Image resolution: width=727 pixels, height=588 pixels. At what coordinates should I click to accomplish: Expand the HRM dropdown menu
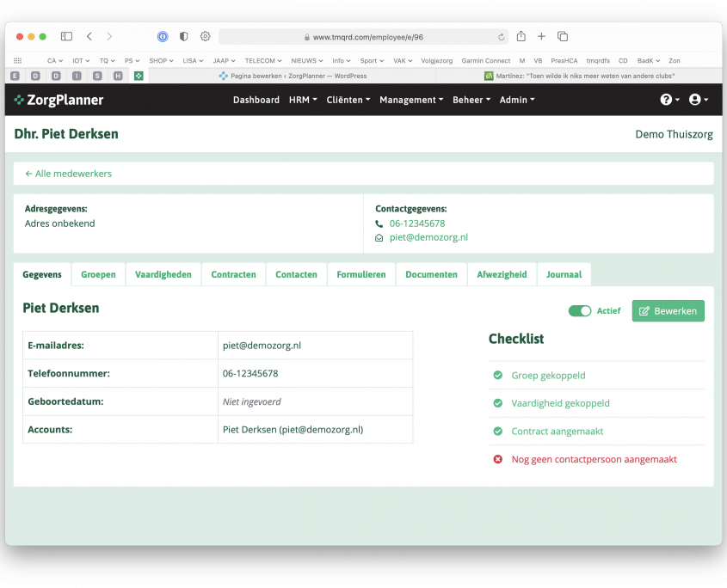(x=303, y=100)
